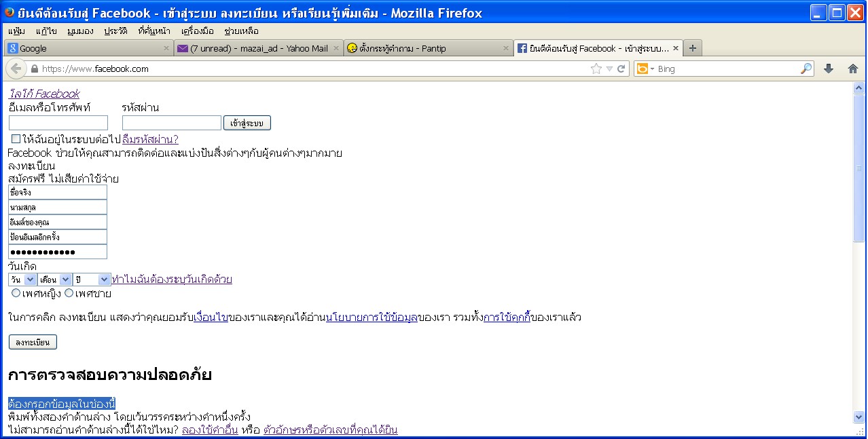Open the URL history dropdown arrow
Screen dimensions: 868x439
[x=609, y=69]
